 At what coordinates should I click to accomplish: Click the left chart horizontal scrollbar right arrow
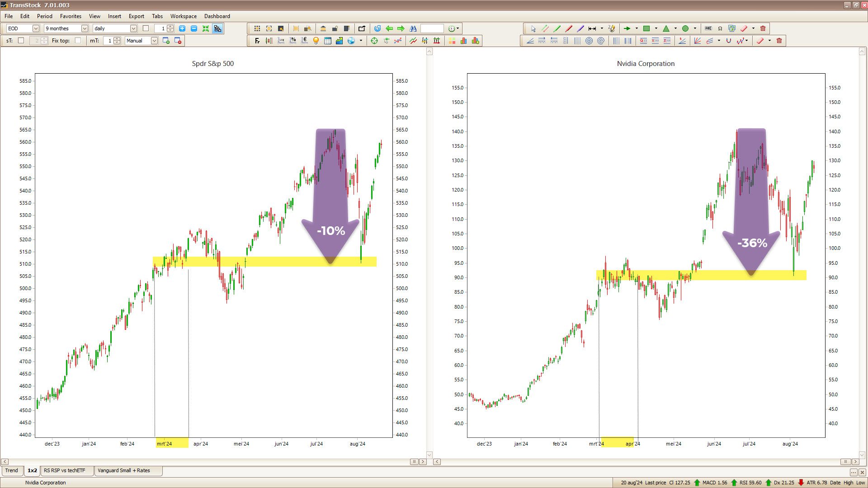423,462
